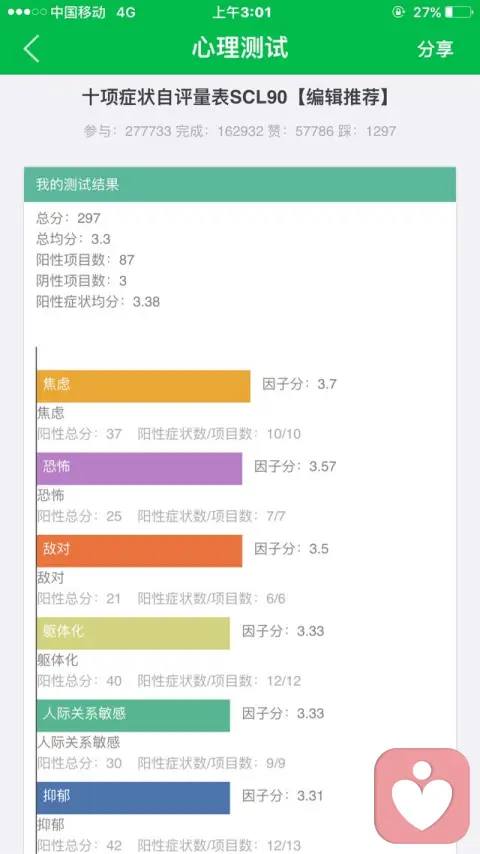The image size is (480, 854).
Task: Open the 分享 share button
Action: pyautogui.click(x=435, y=48)
